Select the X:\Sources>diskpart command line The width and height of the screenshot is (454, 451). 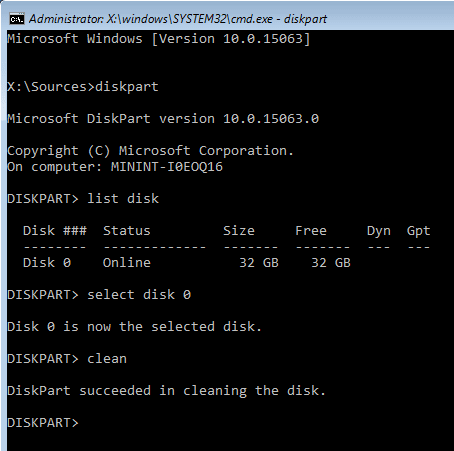[83, 87]
